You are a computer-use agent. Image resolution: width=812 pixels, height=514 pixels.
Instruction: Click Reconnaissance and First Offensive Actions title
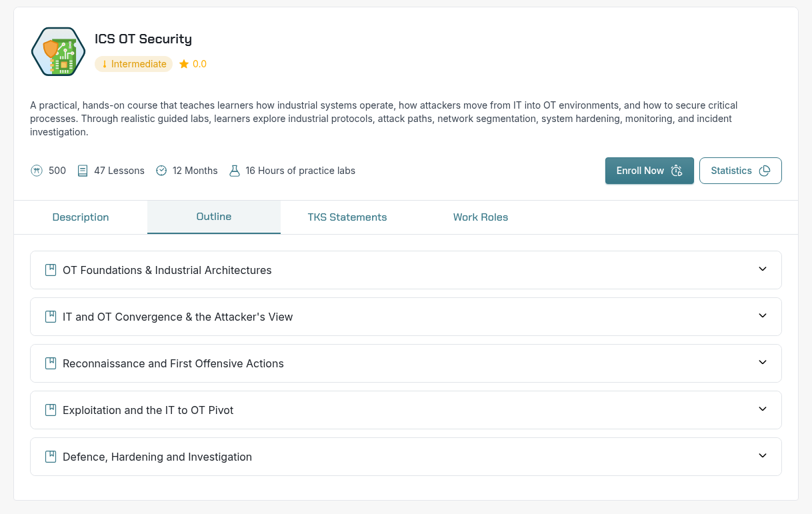coord(173,363)
